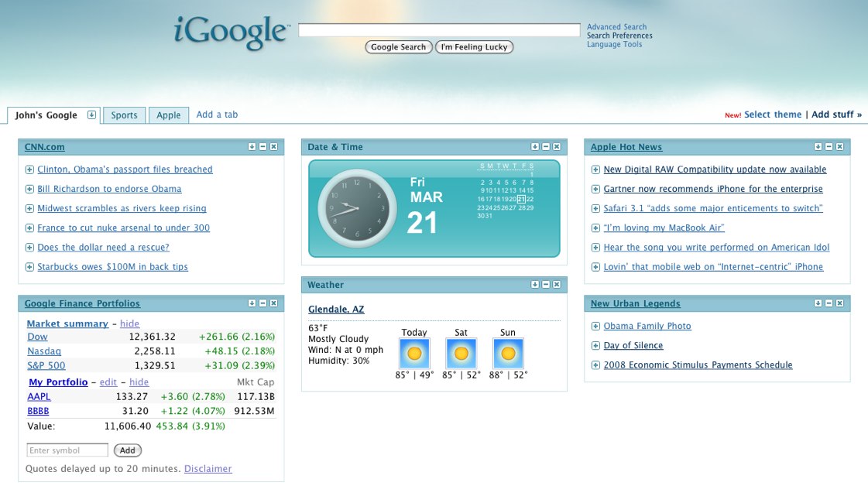Expand 'Does the dollar need a rescue?' item
This screenshot has width=868, height=503.
click(x=29, y=248)
